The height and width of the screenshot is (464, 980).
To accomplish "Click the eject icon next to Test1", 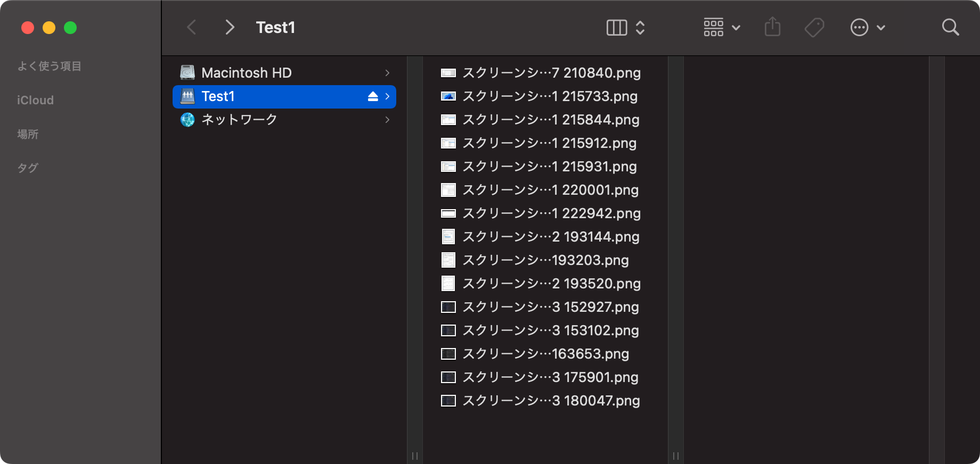I will tap(373, 96).
